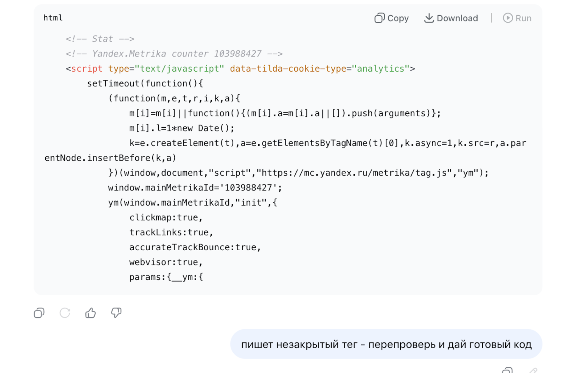Screen dimensions: 566x392
Task: Click the window.mainMetrikaId assignment line
Action: [195, 188]
